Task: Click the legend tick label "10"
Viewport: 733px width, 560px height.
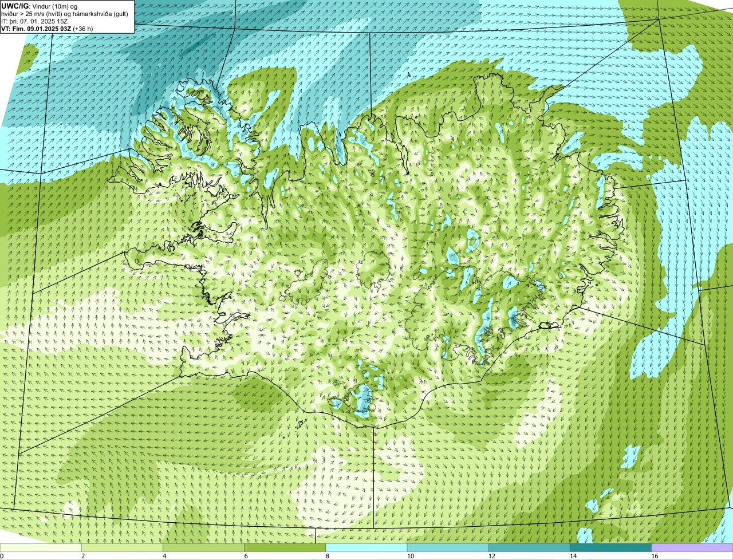Action: 410,556
